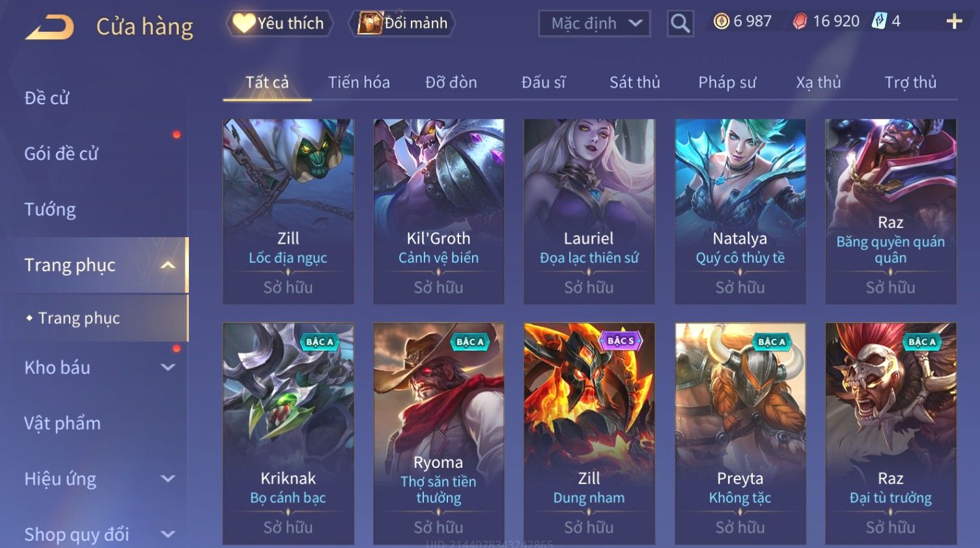
Task: Open Gói đề cử in sidebar
Action: pyautogui.click(x=61, y=154)
